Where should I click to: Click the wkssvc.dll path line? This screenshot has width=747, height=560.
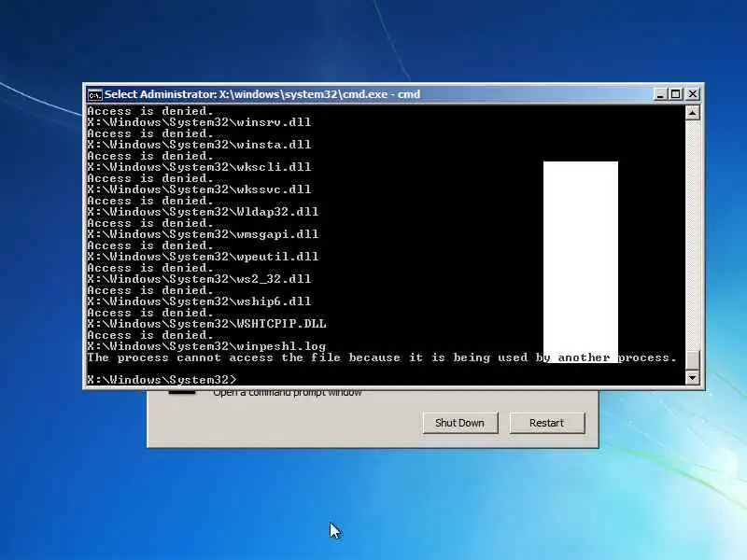tap(199, 189)
